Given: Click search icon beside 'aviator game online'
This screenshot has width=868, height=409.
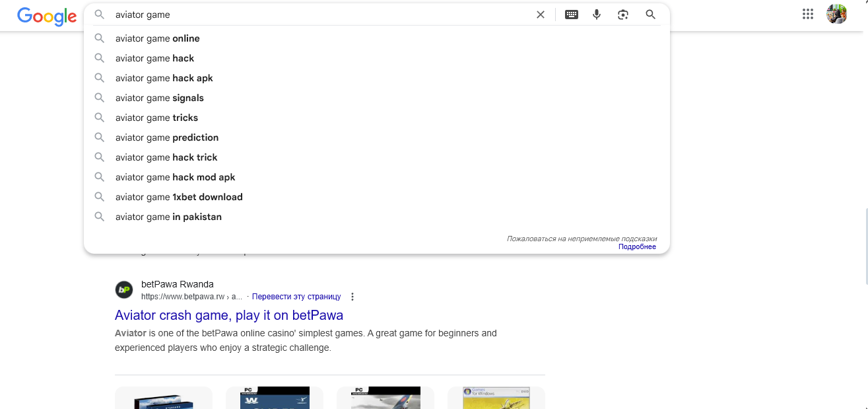Looking at the screenshot, I should (x=100, y=38).
